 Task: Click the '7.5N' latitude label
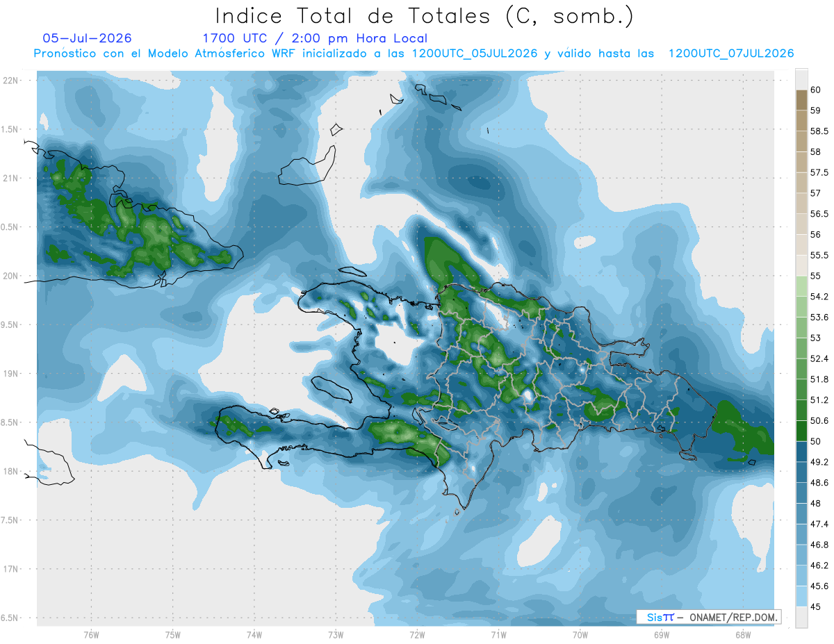point(10,520)
